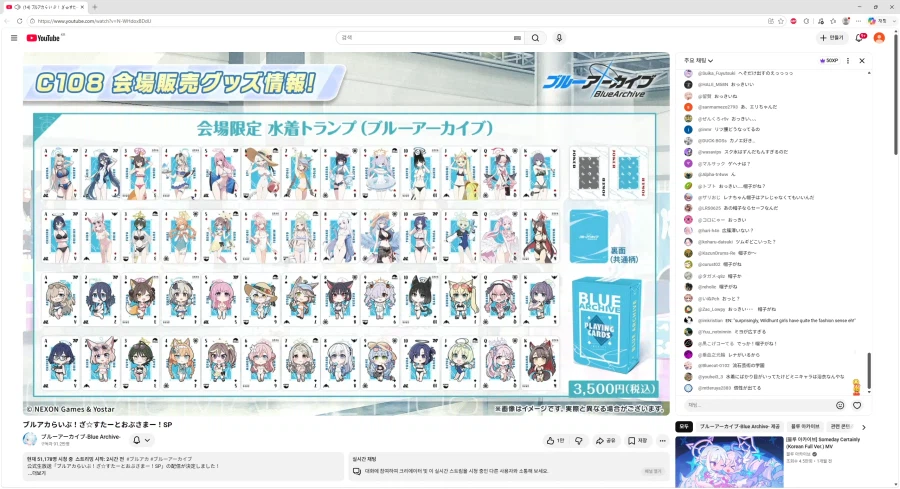Click the #ブルアカ hashtag in description
This screenshot has height=489, width=900.
pyautogui.click(x=138, y=459)
